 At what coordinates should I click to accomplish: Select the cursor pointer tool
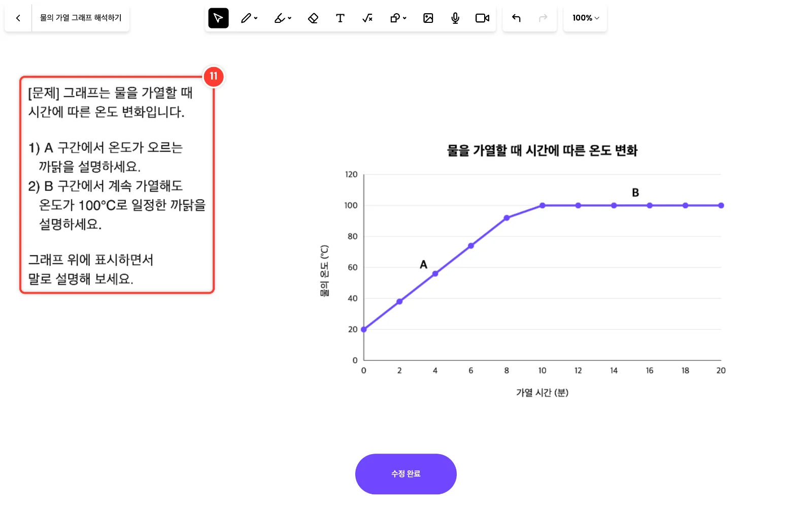coord(218,18)
